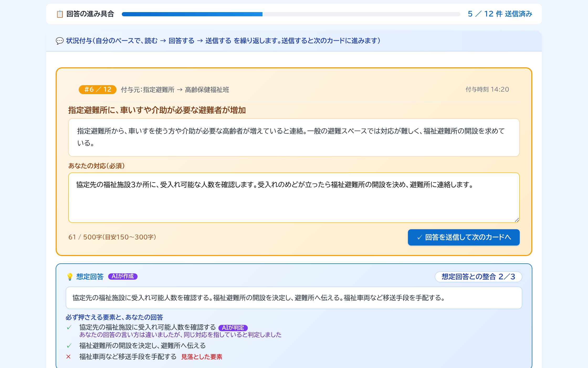Click the situation description text box
The width and height of the screenshot is (588, 368).
294,137
